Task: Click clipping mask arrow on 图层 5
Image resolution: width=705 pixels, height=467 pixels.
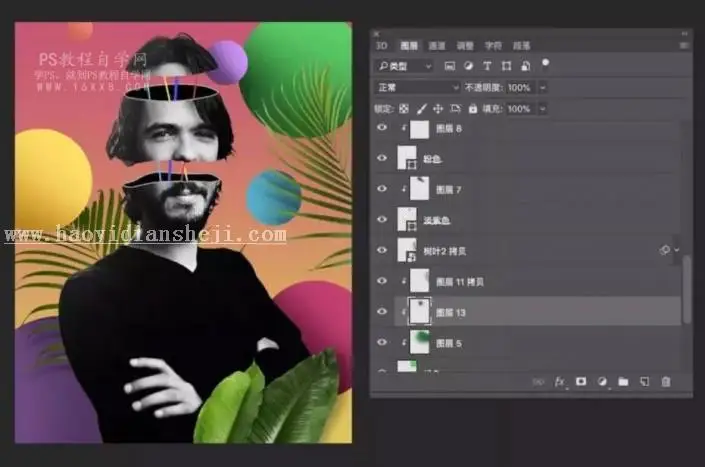Action: 403,343
